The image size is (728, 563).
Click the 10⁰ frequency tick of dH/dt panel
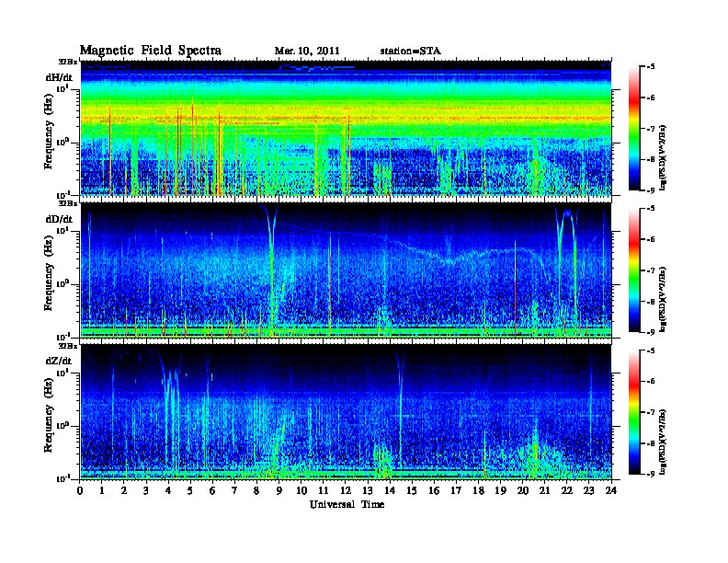pos(63,142)
